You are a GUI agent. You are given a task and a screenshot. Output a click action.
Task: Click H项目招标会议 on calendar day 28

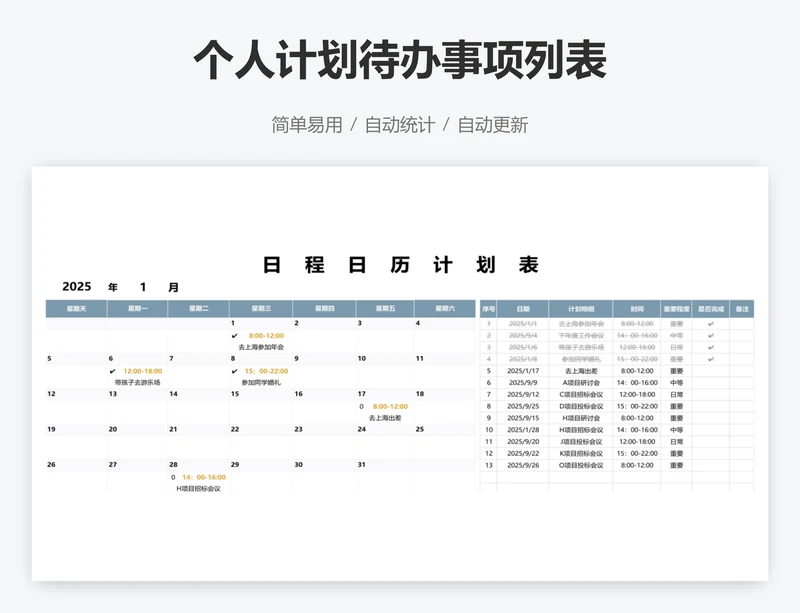tap(198, 489)
